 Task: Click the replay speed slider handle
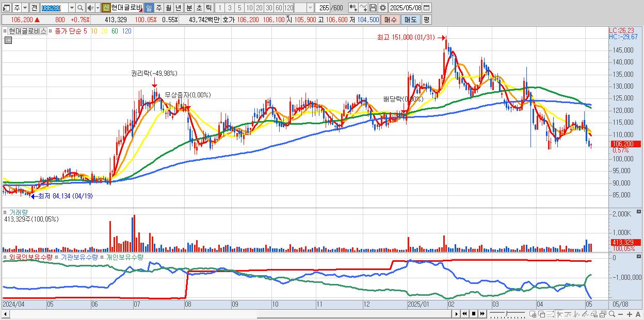506,313
